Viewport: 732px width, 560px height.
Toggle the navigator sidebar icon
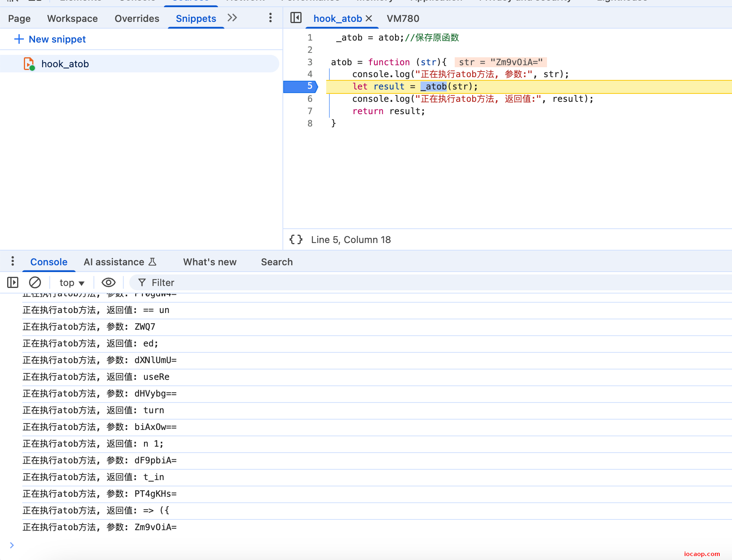296,18
